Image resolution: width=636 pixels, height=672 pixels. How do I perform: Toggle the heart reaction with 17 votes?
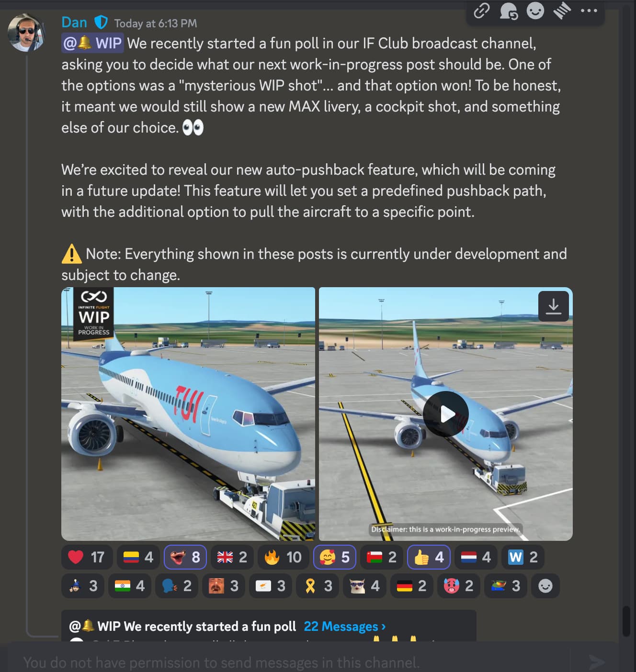pyautogui.click(x=87, y=557)
